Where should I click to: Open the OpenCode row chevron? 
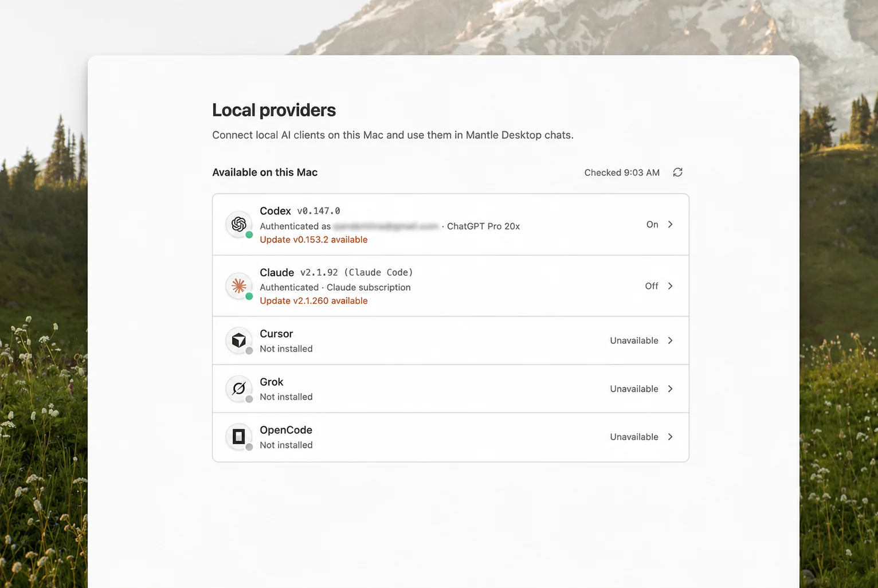670,437
